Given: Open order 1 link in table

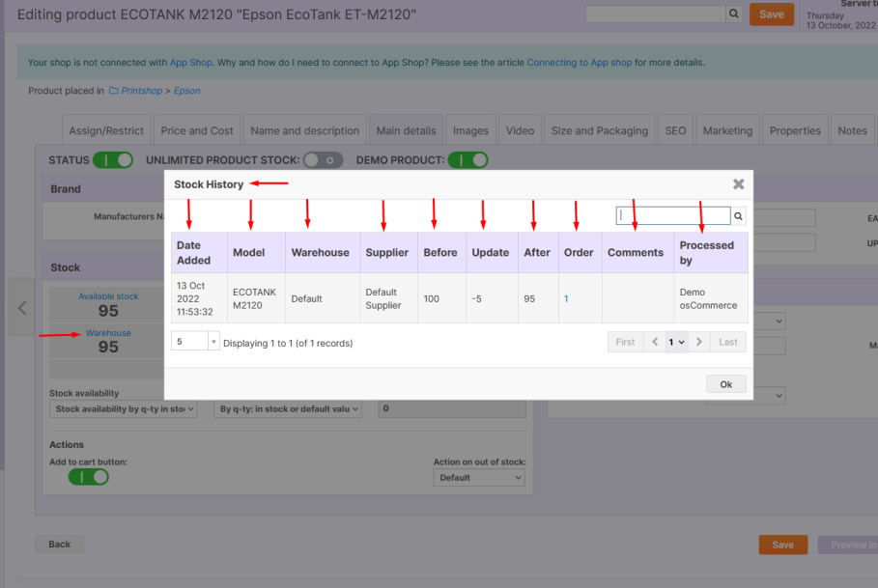Looking at the screenshot, I should (x=566, y=299).
